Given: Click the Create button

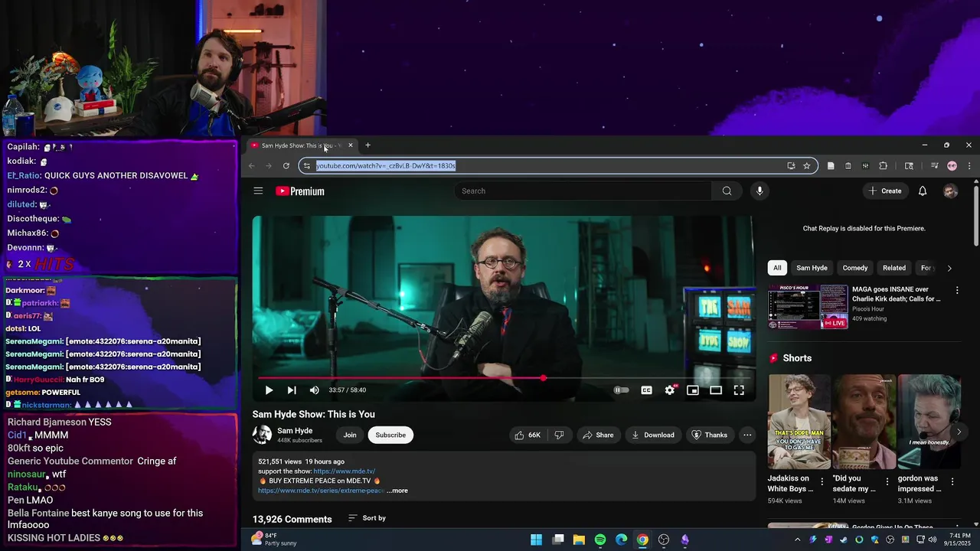Looking at the screenshot, I should click(x=885, y=191).
